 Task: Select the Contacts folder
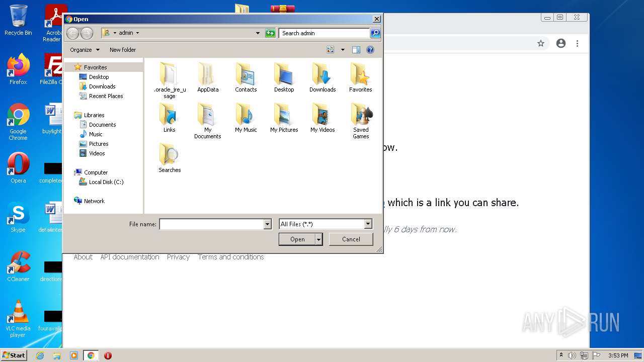pos(246,78)
